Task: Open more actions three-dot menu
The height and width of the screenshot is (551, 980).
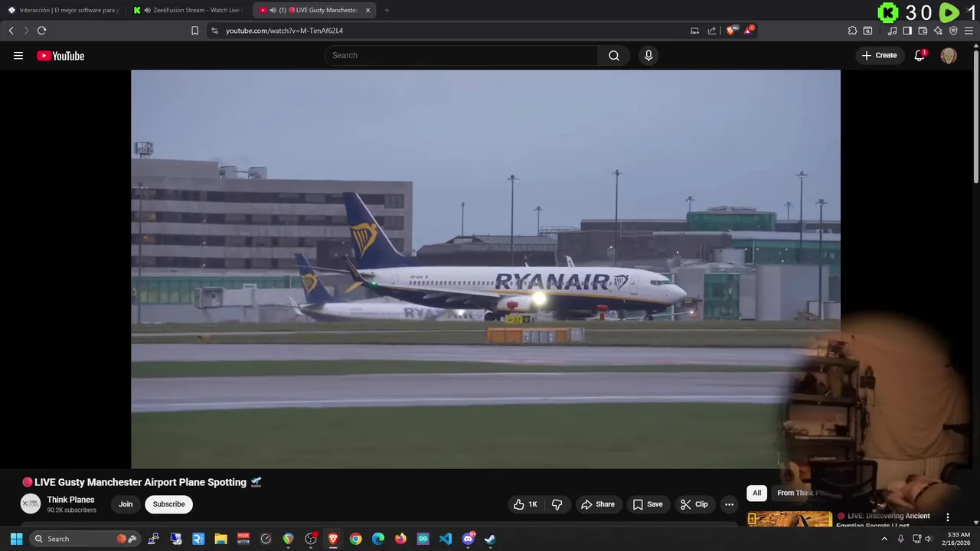Action: 729,504
